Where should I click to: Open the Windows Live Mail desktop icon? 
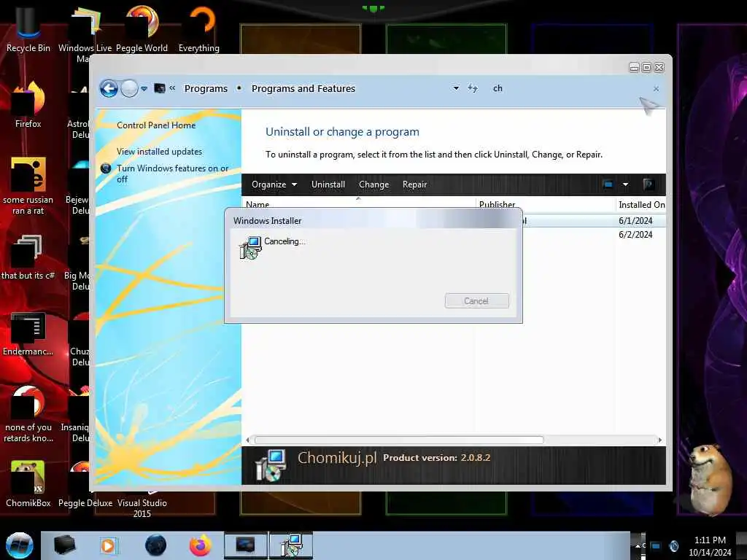tap(85, 34)
